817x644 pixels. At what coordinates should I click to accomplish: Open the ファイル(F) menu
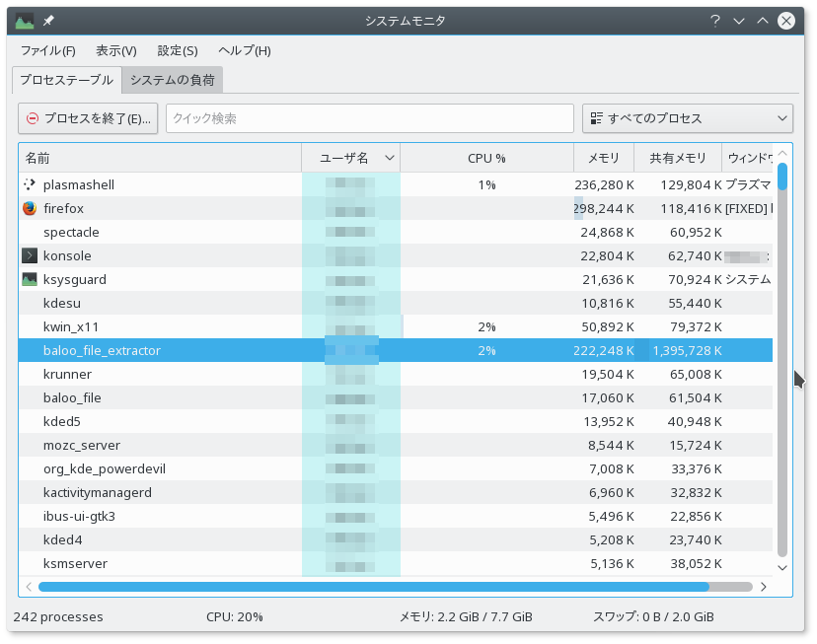(x=48, y=50)
